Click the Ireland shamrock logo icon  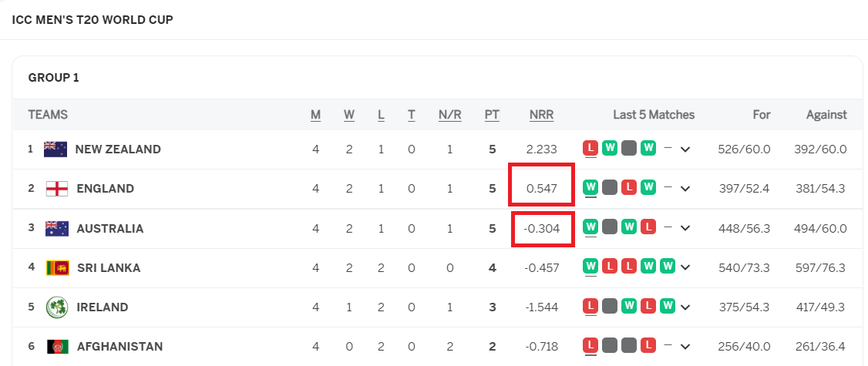coord(57,307)
